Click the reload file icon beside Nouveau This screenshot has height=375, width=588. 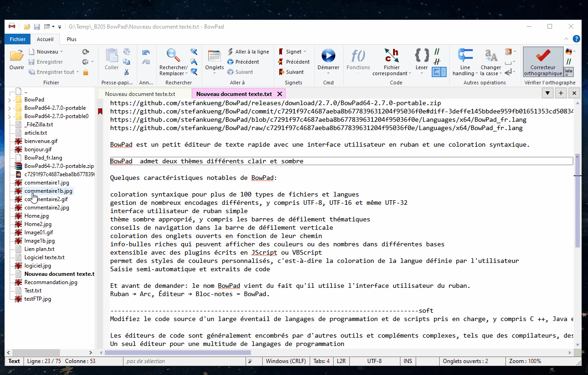(86, 52)
